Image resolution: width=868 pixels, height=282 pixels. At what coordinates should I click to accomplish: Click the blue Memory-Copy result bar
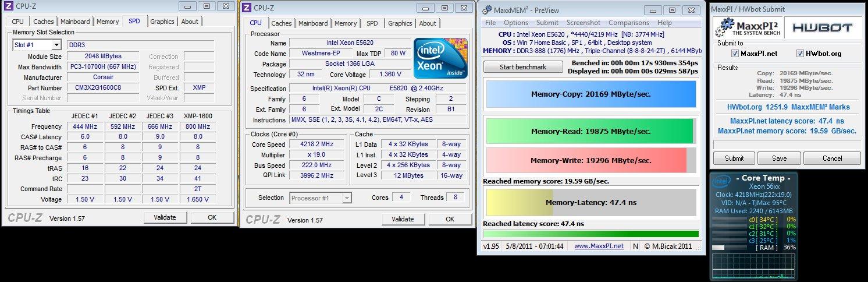[x=590, y=94]
